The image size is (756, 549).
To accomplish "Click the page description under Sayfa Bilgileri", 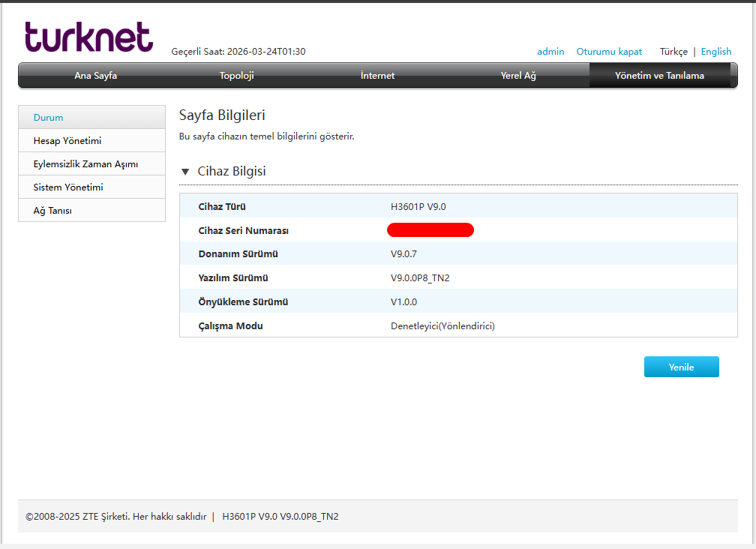I will click(266, 136).
